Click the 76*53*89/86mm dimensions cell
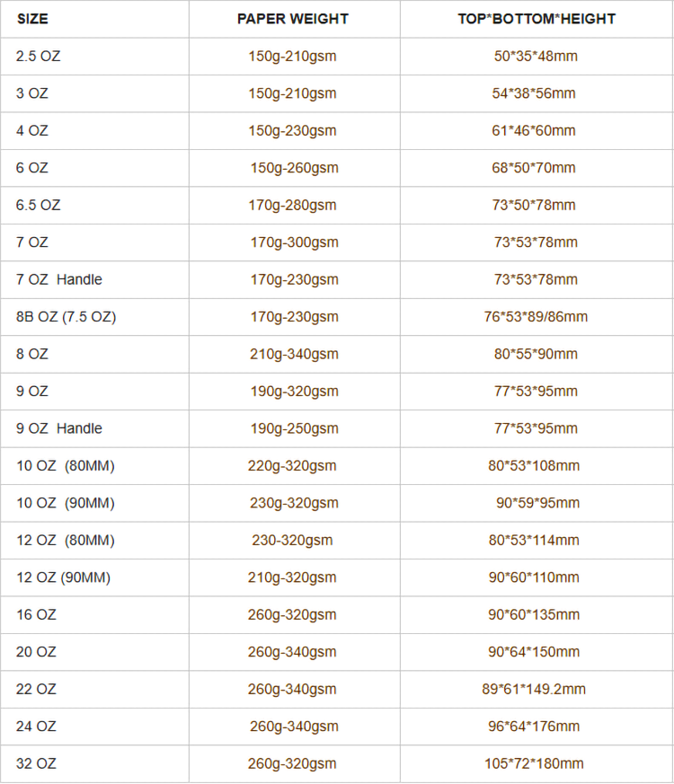 [x=536, y=316]
